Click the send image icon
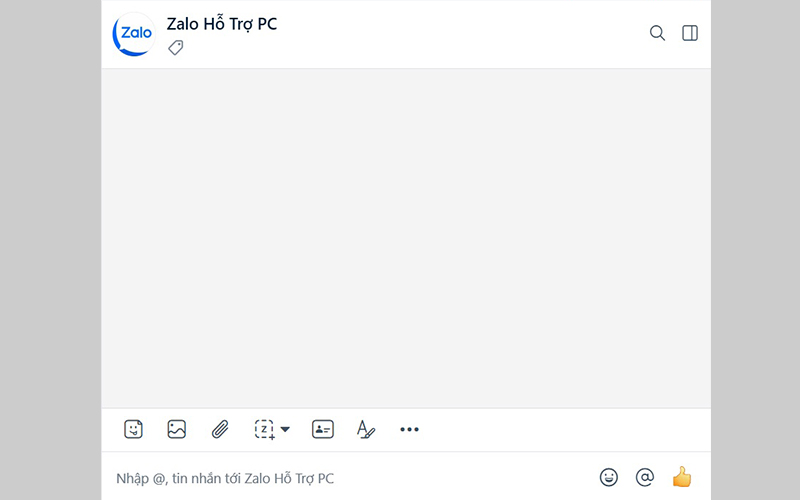Image resolution: width=800 pixels, height=500 pixels. coord(177,429)
